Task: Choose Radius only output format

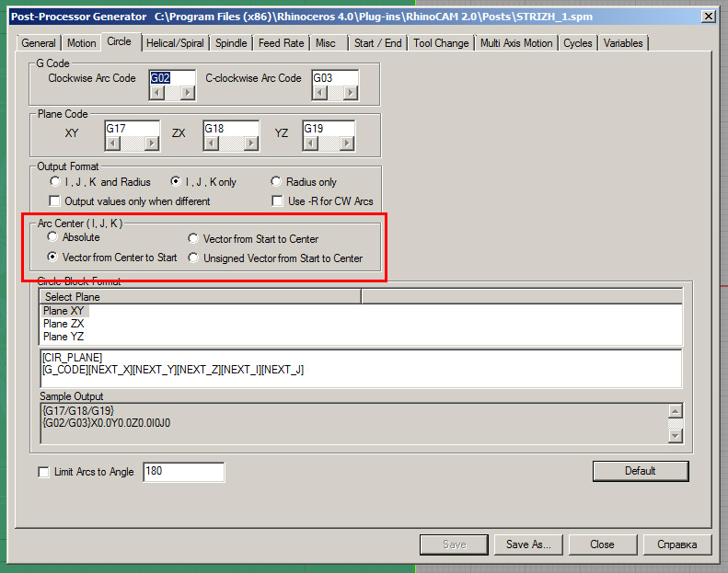Action: click(276, 182)
